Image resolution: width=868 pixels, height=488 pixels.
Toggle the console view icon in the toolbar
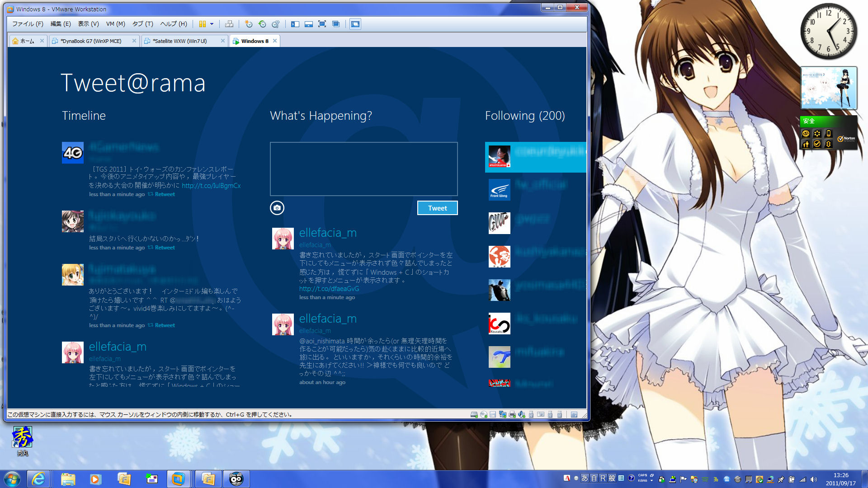click(x=355, y=24)
